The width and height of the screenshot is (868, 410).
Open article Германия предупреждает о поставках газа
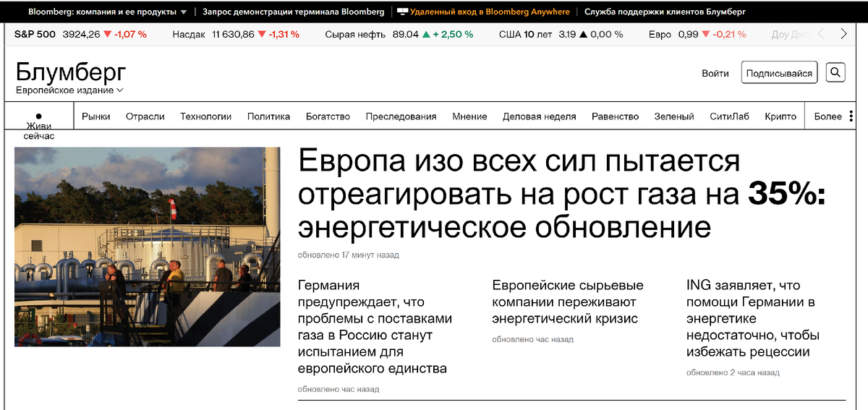(x=375, y=327)
